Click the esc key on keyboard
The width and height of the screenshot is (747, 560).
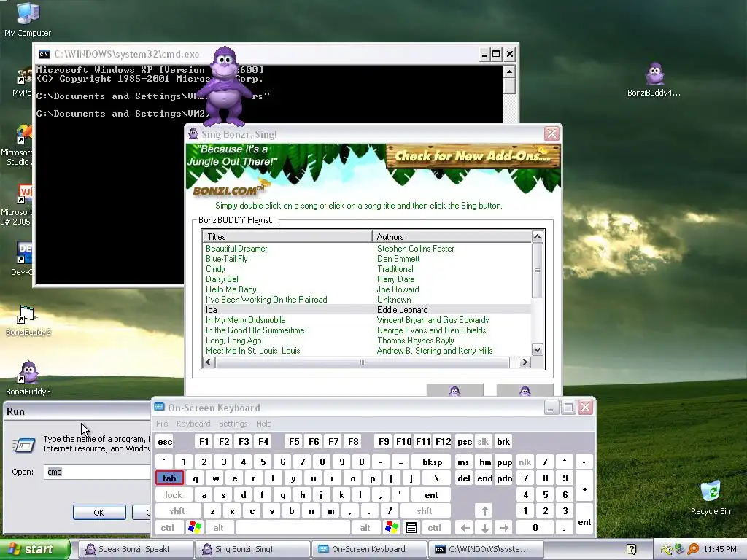(165, 441)
